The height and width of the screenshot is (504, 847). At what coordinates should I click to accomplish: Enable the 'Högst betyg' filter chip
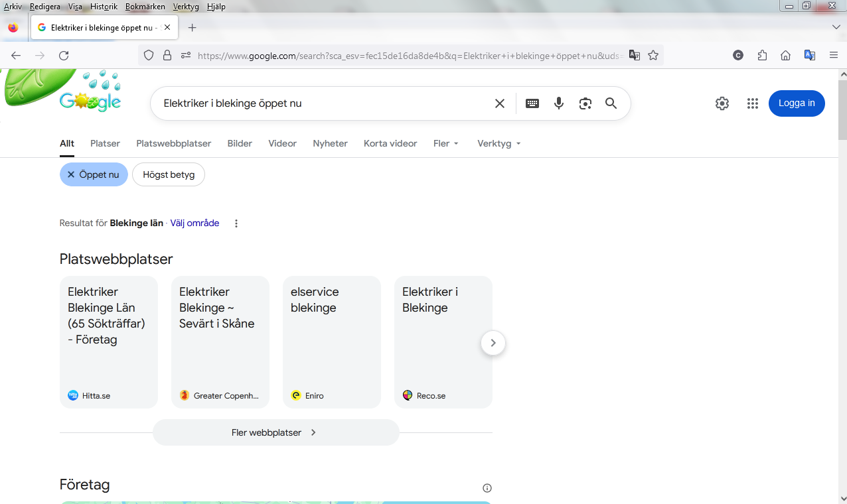169,175
